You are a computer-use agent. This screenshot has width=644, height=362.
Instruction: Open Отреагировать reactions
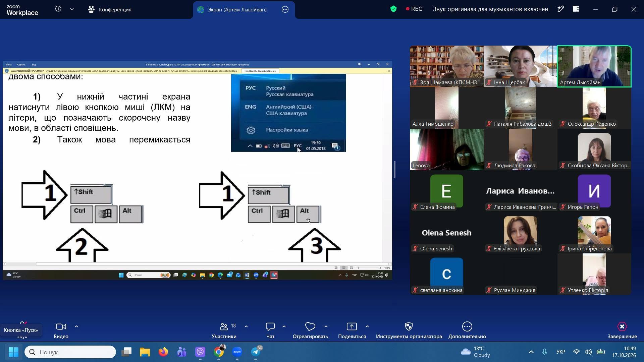point(310,330)
